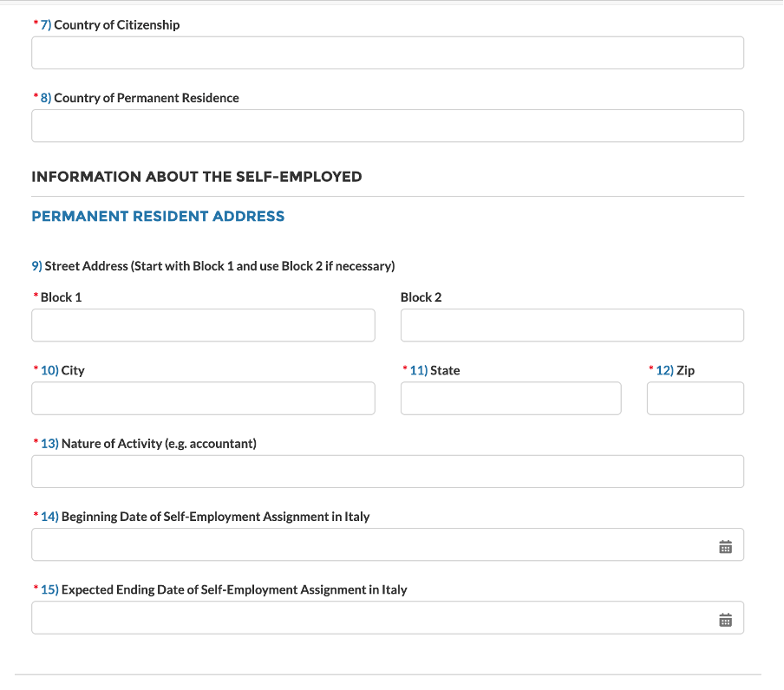This screenshot has width=784, height=690.
Task: Click the required asterisk beside Country of Citizenship
Action: (x=34, y=24)
